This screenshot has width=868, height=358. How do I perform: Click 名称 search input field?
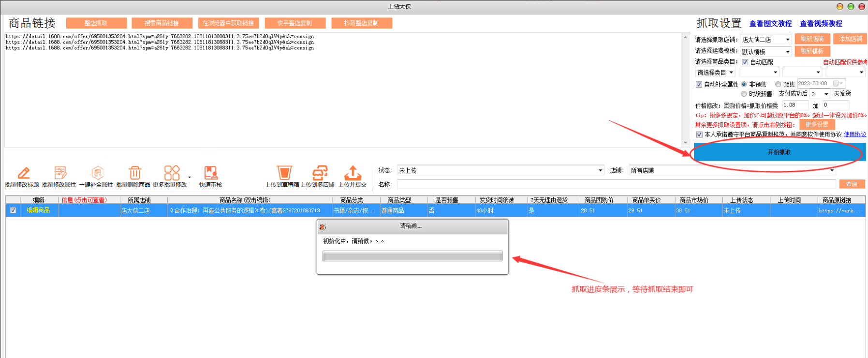pyautogui.click(x=617, y=184)
